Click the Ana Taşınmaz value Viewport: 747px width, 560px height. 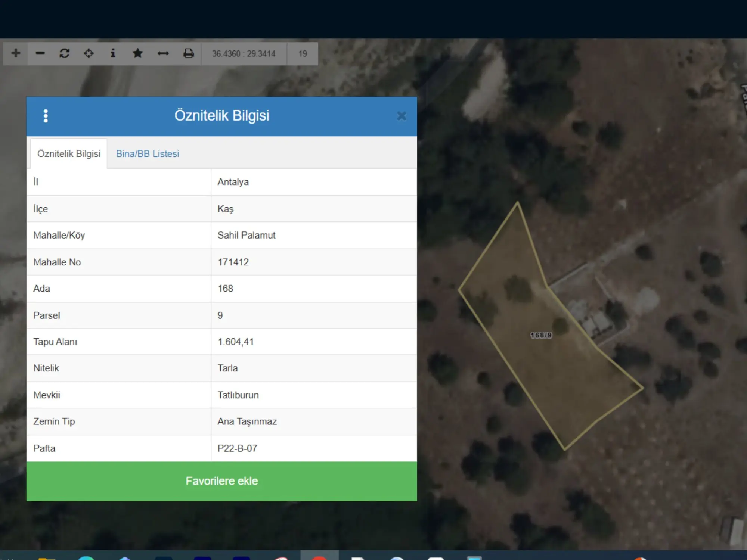(x=247, y=421)
